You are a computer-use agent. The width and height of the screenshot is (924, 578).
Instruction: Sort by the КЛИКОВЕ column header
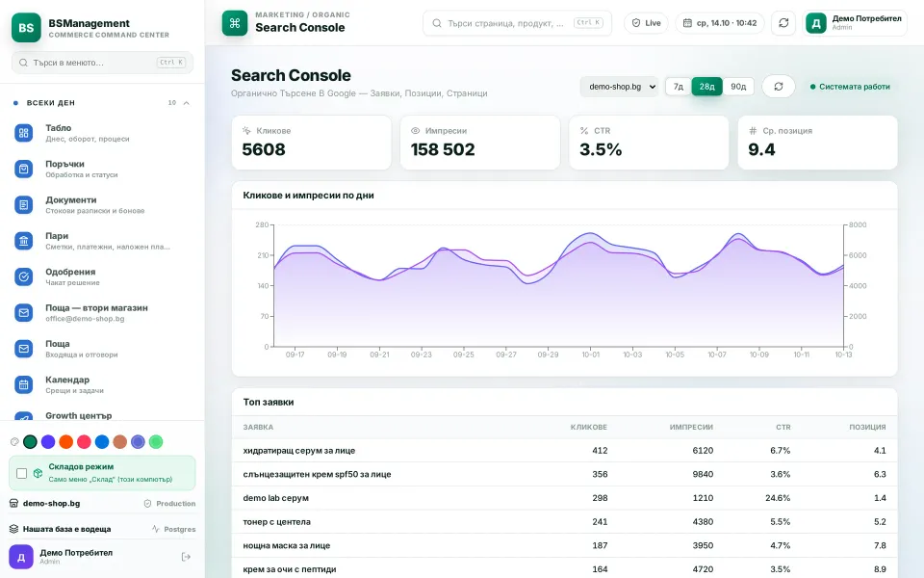(x=589, y=427)
